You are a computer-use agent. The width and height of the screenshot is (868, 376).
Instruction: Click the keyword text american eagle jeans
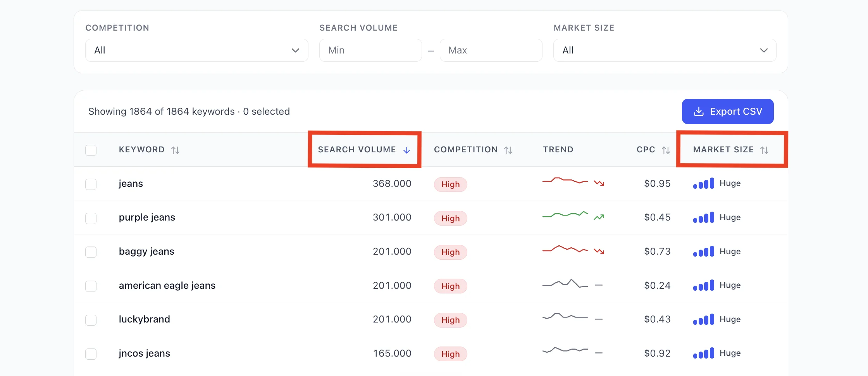pos(167,286)
